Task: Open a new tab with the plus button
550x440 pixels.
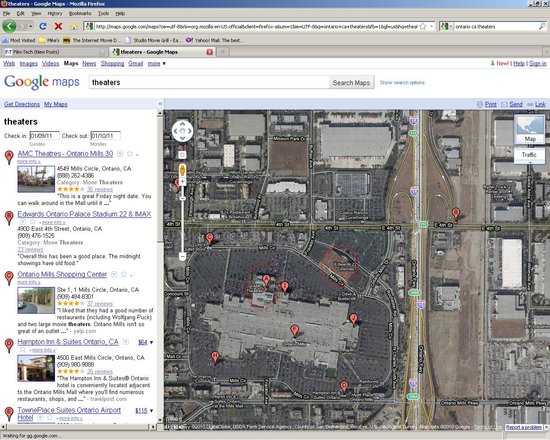Action: coord(223,52)
